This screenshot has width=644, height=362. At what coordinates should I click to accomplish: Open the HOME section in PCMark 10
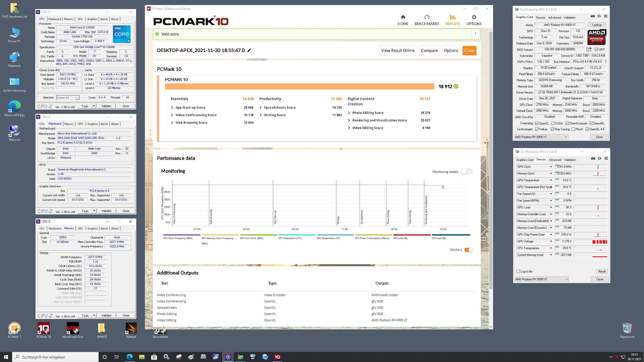pyautogui.click(x=403, y=20)
